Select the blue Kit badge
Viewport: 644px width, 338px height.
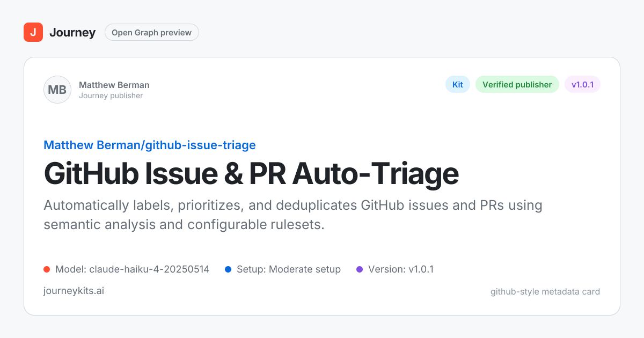click(x=458, y=84)
